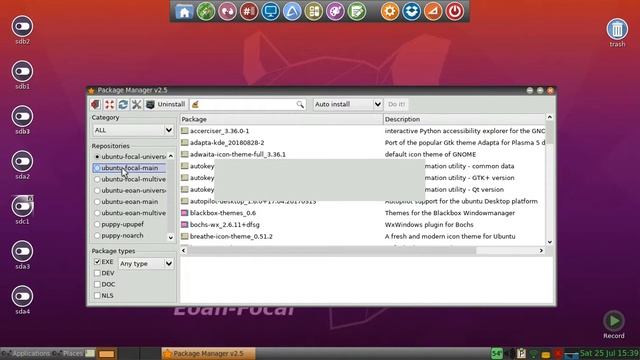Select ubuntu-eoan-multiverse repository radio
Screen dimensions: 640x360
tap(97, 213)
